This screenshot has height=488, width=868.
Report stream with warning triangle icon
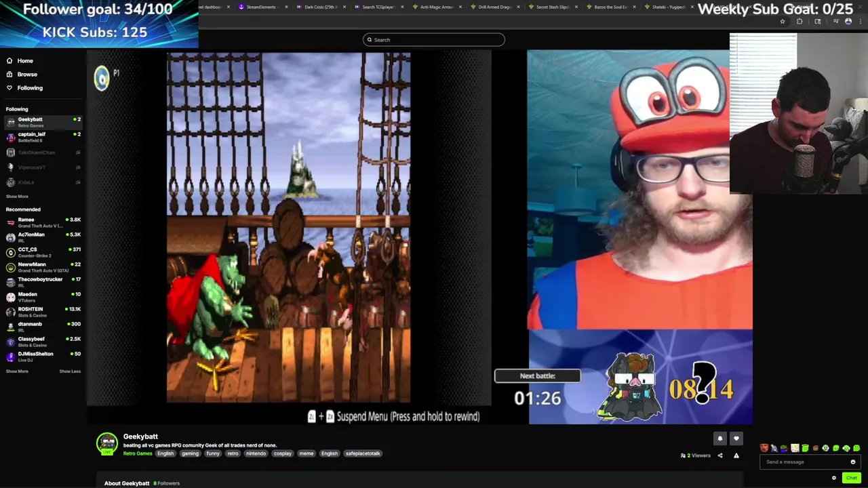click(x=736, y=455)
